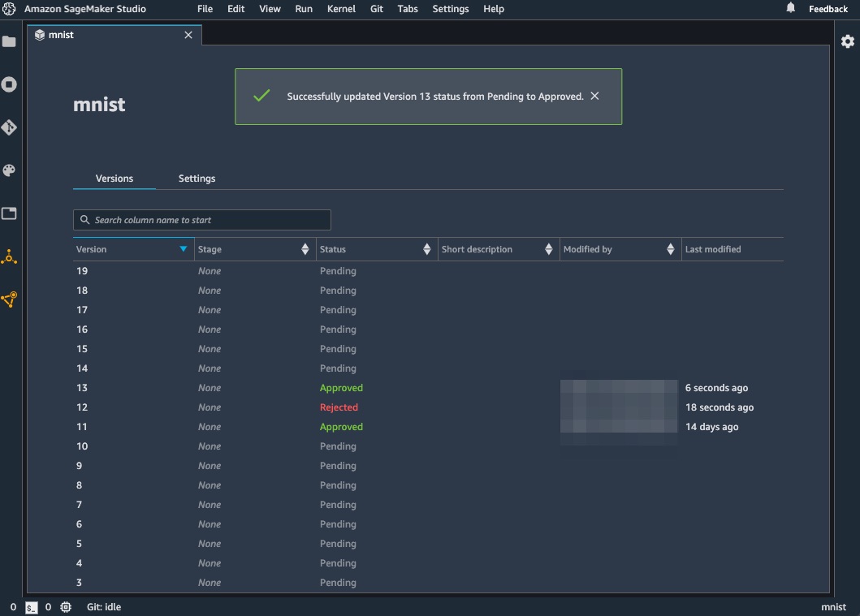Open the Run menu
This screenshot has height=616, width=860.
tap(304, 9)
